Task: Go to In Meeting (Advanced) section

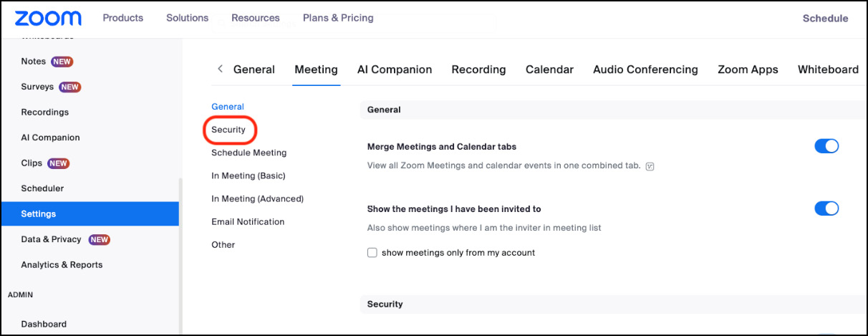Action: click(257, 198)
